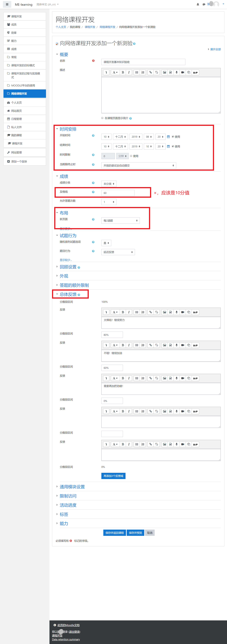Click the notifications bell icon
This screenshot has width=227, height=644.
click(x=198, y=4)
